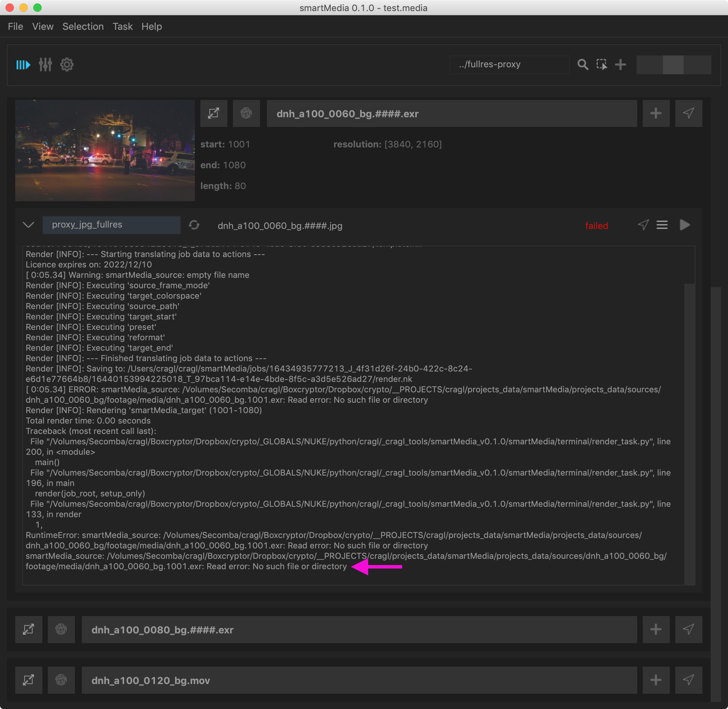Viewport: 728px width, 709px height.
Task: Click fingerprint icon beside dnh_a100_0060_bg.####.exr
Action: (246, 113)
